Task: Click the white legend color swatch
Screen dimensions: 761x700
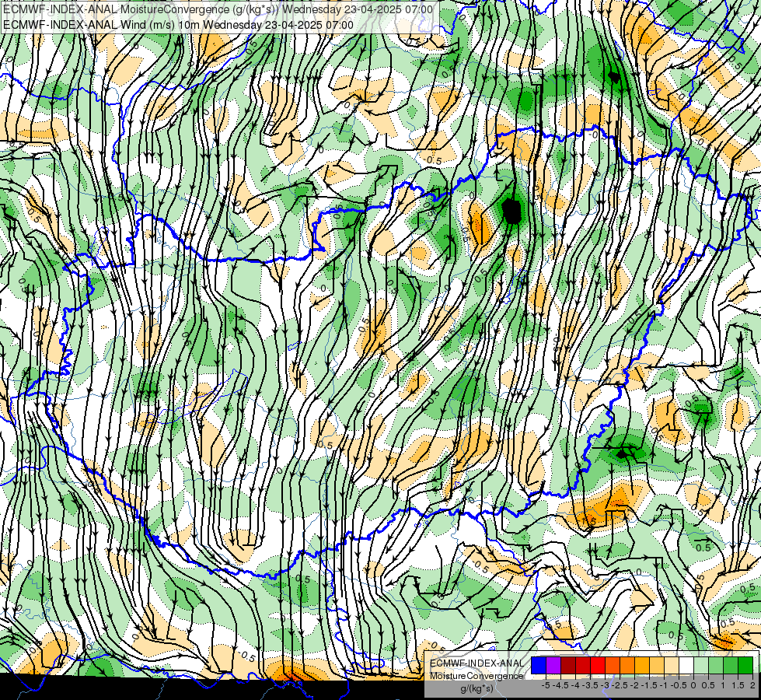Action: [686, 665]
